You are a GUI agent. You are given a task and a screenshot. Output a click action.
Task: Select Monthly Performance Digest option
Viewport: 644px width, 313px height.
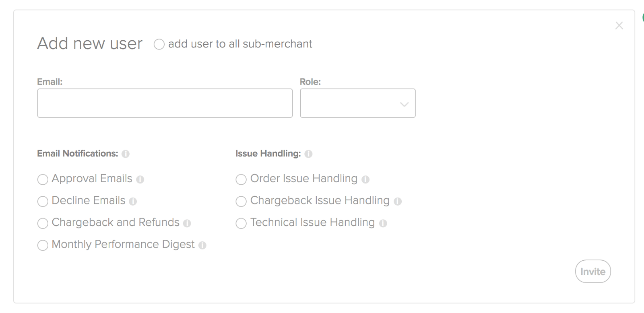43,245
